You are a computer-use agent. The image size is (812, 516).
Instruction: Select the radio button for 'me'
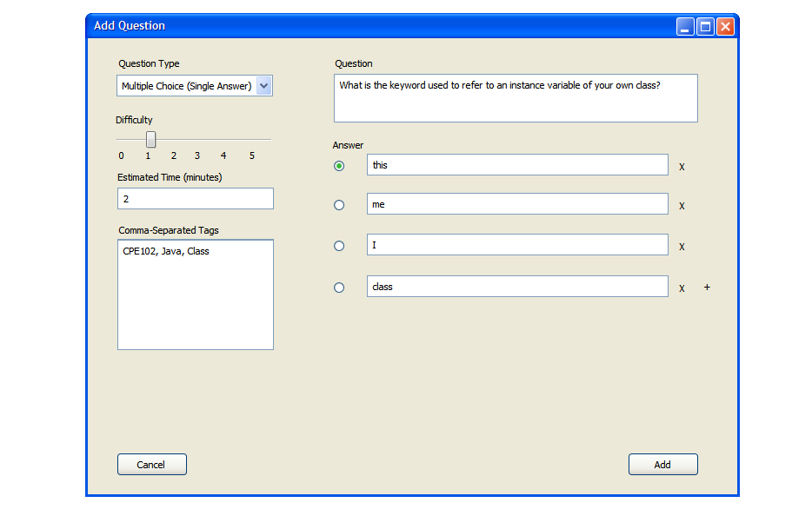(x=339, y=205)
